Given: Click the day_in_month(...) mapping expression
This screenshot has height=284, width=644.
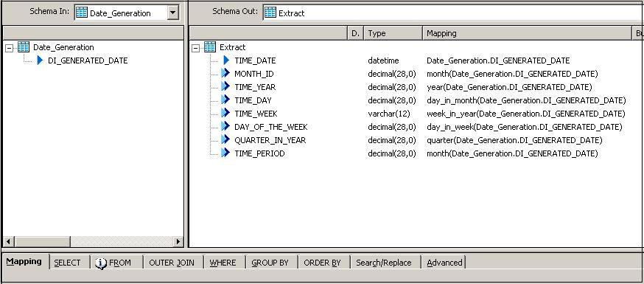Looking at the screenshot, I should [526, 100].
